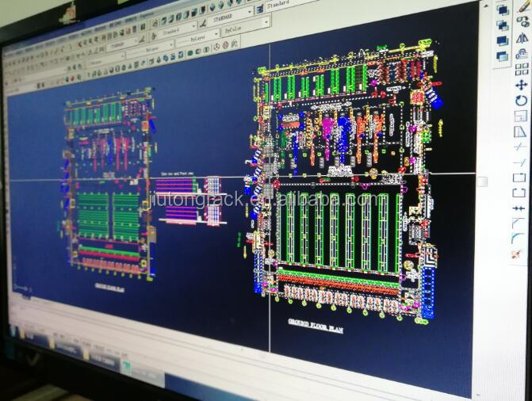The image size is (532, 401).
Task: Open the Table Style icon beside Standard
Action: (x=260, y=10)
